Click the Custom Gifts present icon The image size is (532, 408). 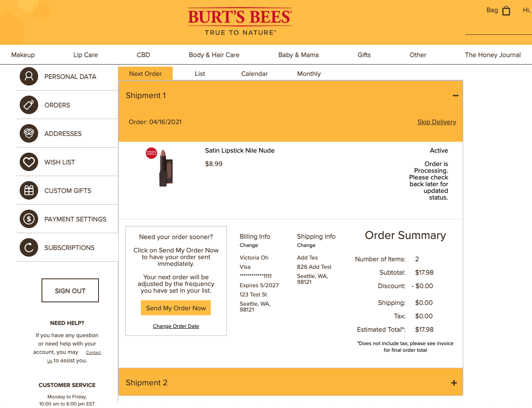coord(29,190)
